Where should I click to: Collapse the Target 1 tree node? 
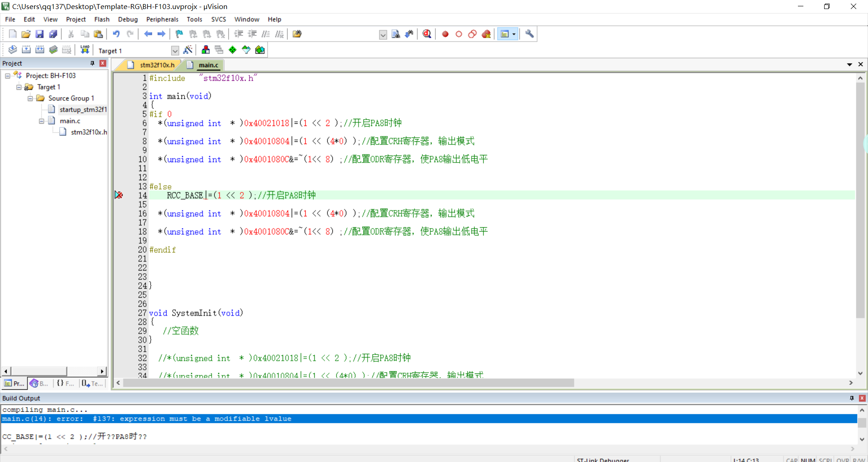19,87
